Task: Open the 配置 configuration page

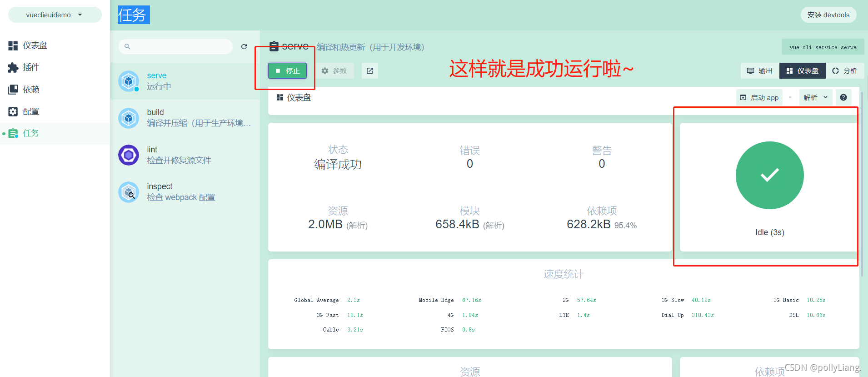Action: pos(55,111)
